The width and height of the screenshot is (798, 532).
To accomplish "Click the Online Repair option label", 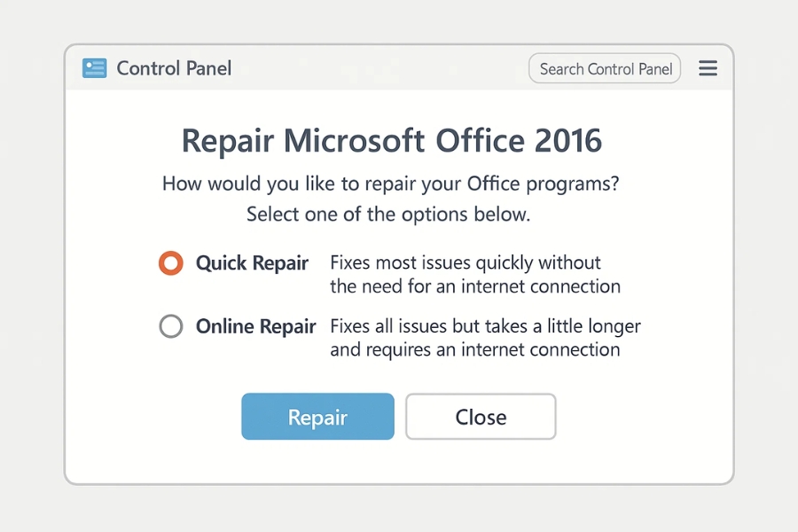I will [x=255, y=326].
